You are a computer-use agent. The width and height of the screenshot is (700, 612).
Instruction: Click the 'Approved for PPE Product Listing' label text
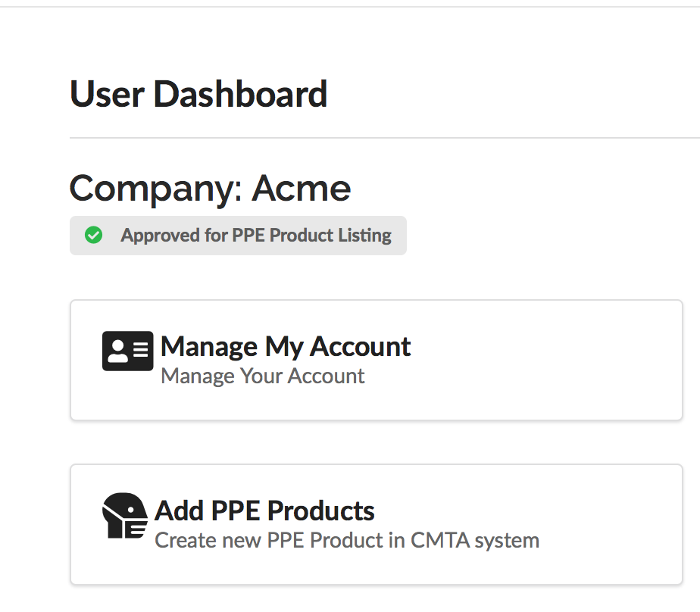[x=256, y=236]
